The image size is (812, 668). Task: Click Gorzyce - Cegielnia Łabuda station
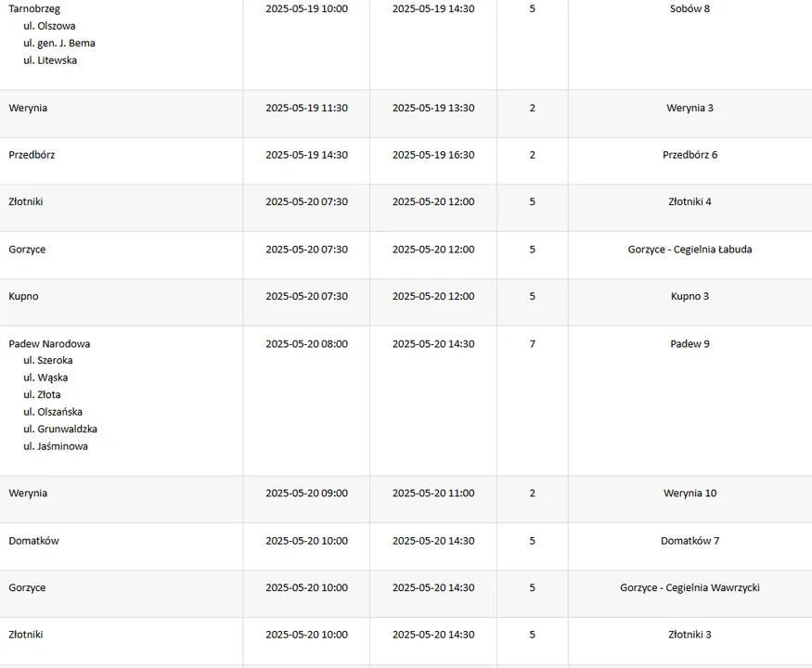[x=690, y=249]
